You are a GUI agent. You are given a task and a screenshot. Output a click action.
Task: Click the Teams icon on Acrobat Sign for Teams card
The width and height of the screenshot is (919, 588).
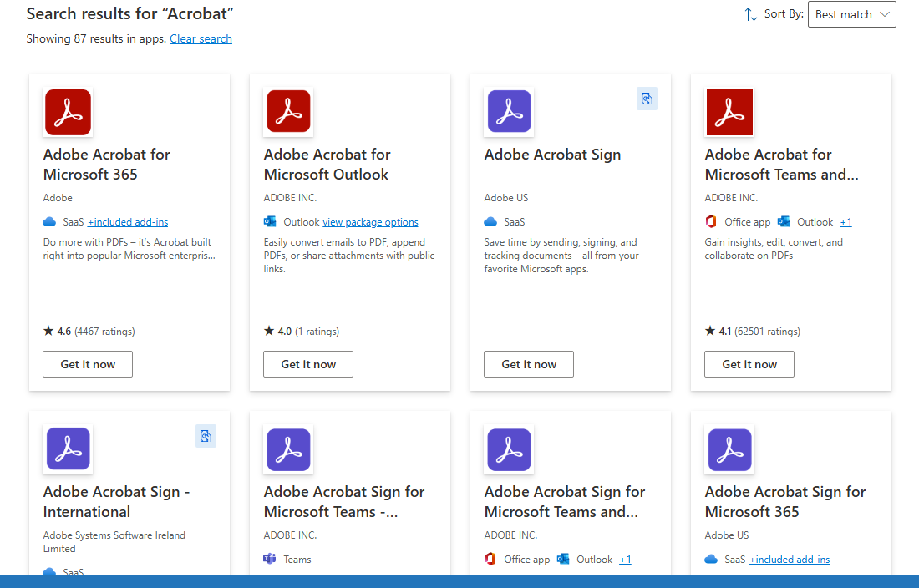click(270, 559)
